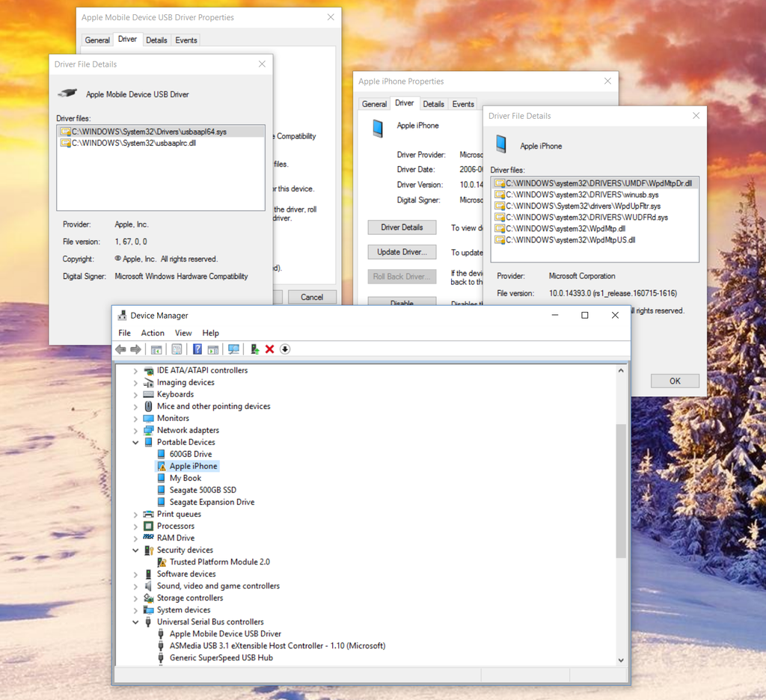Click the Device Manager vertical scrollbar thumb
Viewport: 766px width, 700px height.
(x=621, y=490)
